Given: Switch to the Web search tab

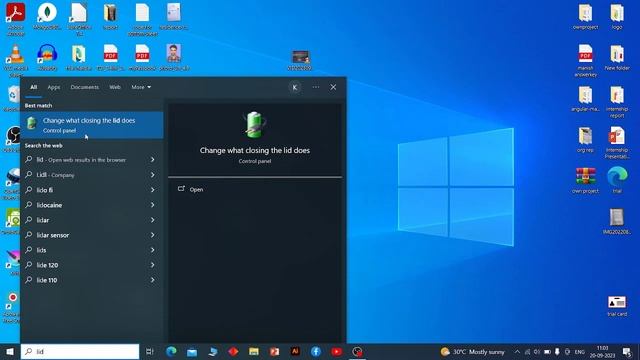Looking at the screenshot, I should [115, 87].
